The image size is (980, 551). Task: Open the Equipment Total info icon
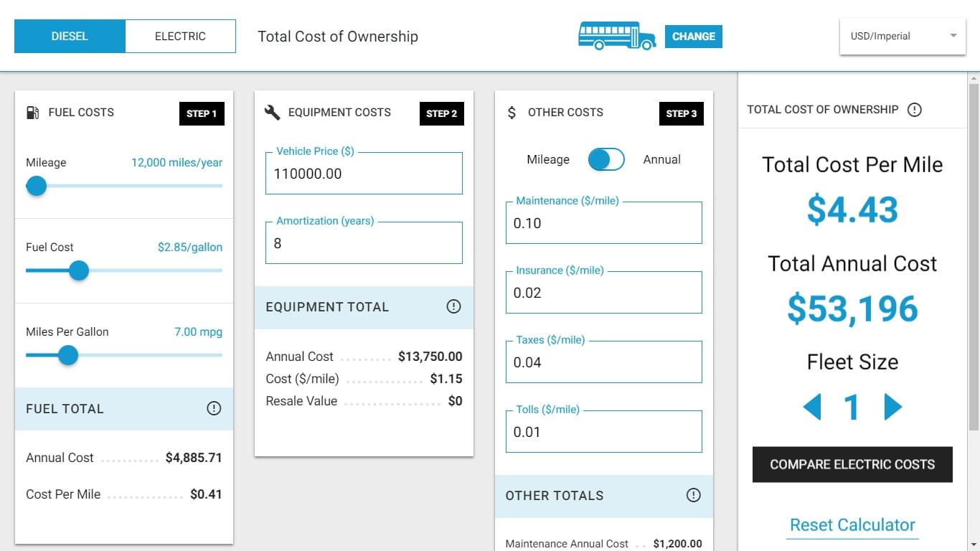pyautogui.click(x=453, y=306)
